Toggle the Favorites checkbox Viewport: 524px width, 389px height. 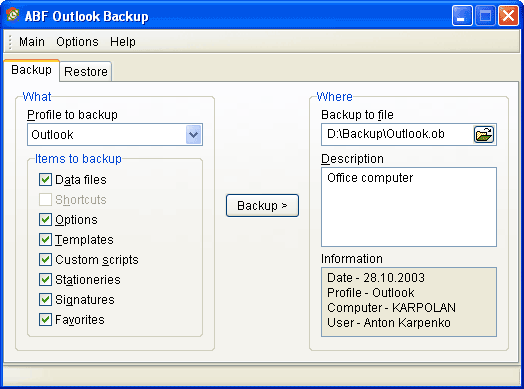[x=45, y=320]
